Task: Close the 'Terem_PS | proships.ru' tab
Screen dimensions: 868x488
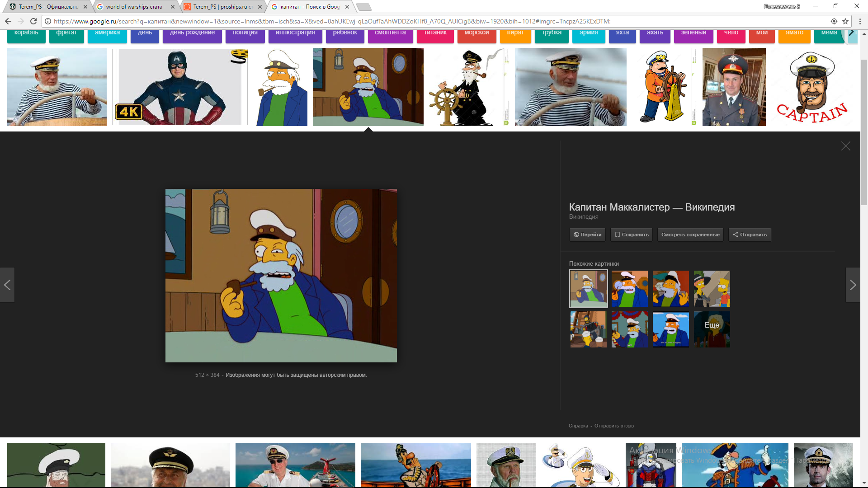Action: point(260,7)
